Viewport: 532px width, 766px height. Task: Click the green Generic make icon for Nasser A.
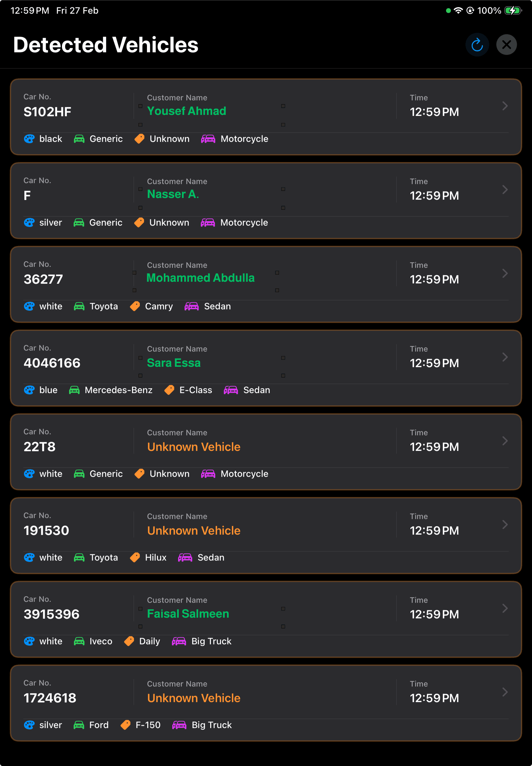coord(79,222)
